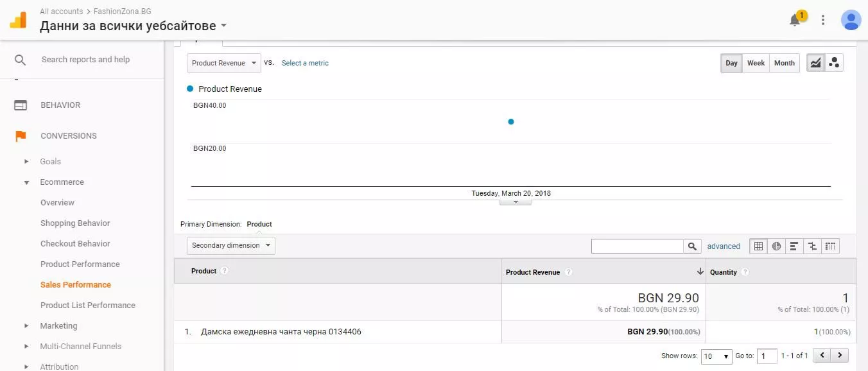Viewport: 868px width, 371px height.
Task: Expand the Marketing section
Action: [26, 326]
